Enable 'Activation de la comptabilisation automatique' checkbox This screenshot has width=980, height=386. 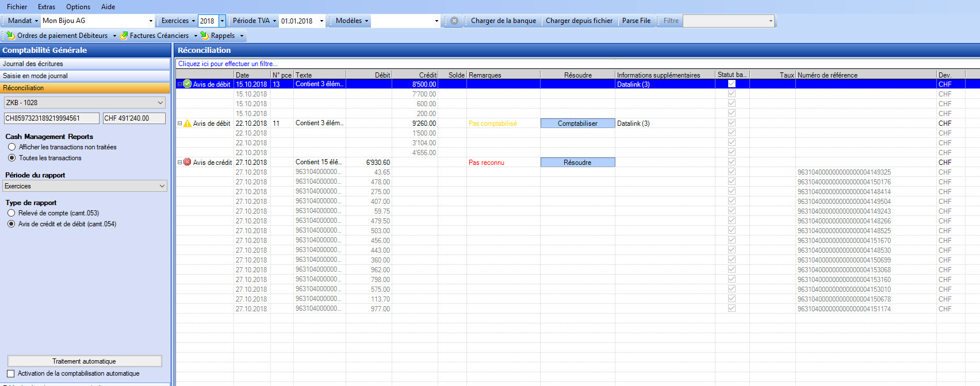(11, 373)
